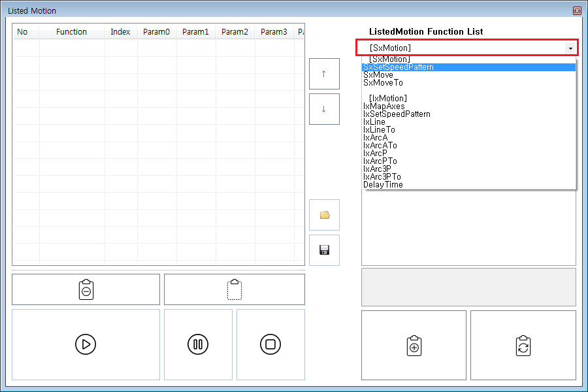
Task: Pause the listed motion playback
Action: tap(198, 344)
